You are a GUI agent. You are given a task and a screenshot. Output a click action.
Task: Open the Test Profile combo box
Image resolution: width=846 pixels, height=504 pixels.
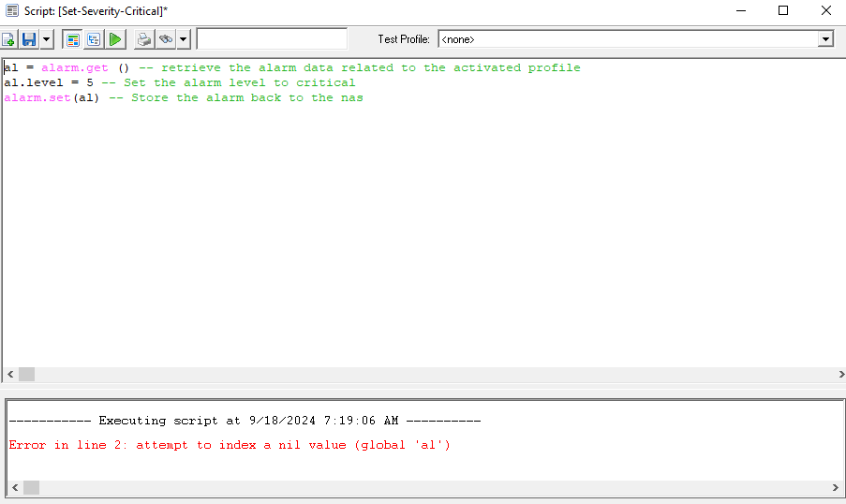[636, 38]
